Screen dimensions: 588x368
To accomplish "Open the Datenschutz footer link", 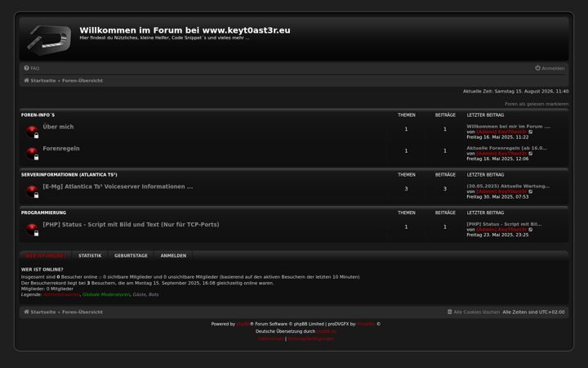I will [271, 339].
